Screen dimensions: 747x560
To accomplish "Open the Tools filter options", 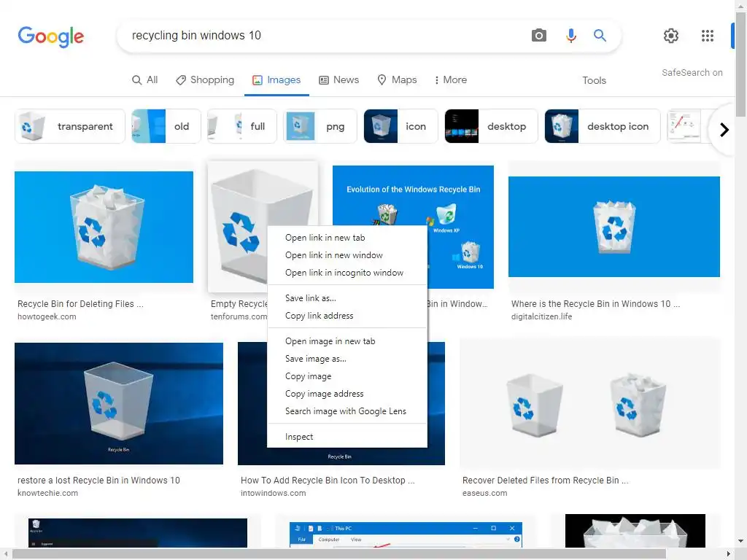I will coord(594,80).
